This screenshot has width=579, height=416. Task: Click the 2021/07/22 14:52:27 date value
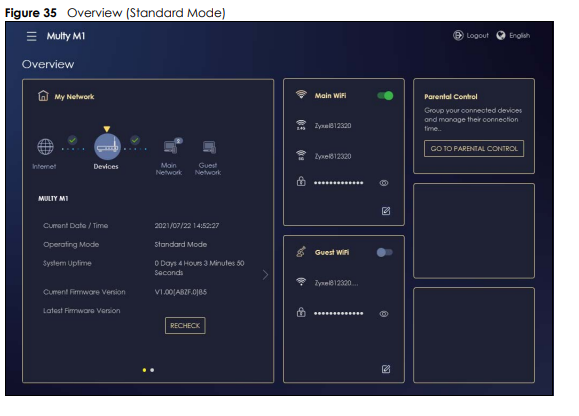187,226
